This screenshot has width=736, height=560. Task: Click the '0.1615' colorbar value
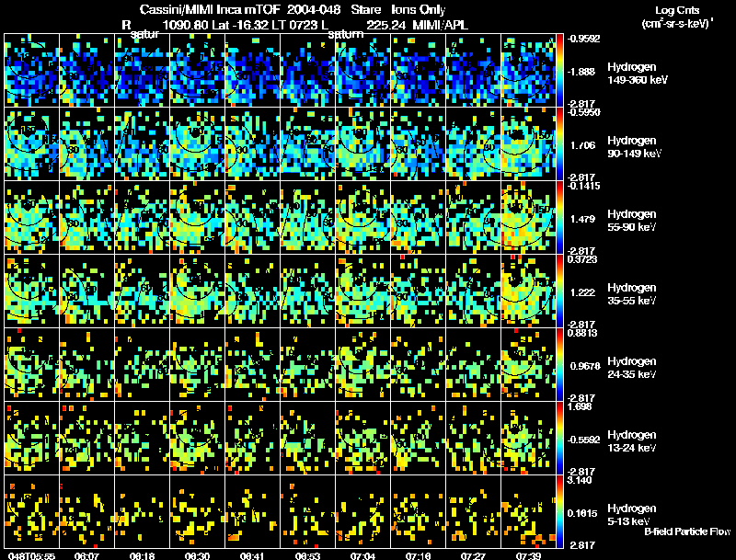tap(584, 513)
